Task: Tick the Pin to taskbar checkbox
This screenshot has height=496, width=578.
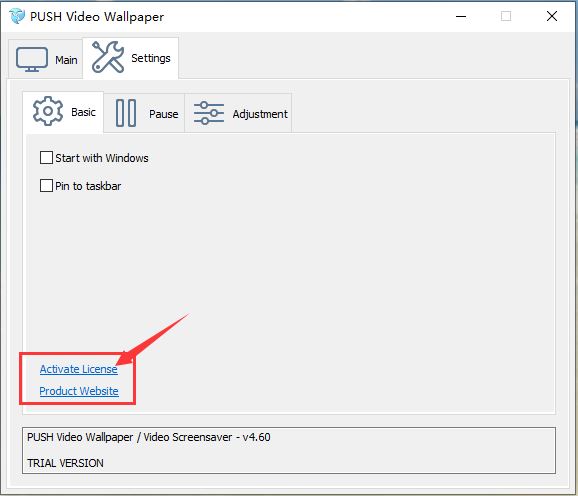Action: (x=46, y=186)
